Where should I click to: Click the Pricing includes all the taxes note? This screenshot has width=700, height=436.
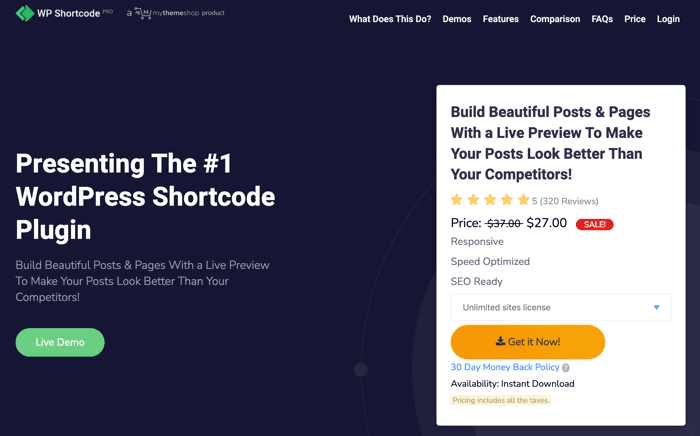click(500, 400)
